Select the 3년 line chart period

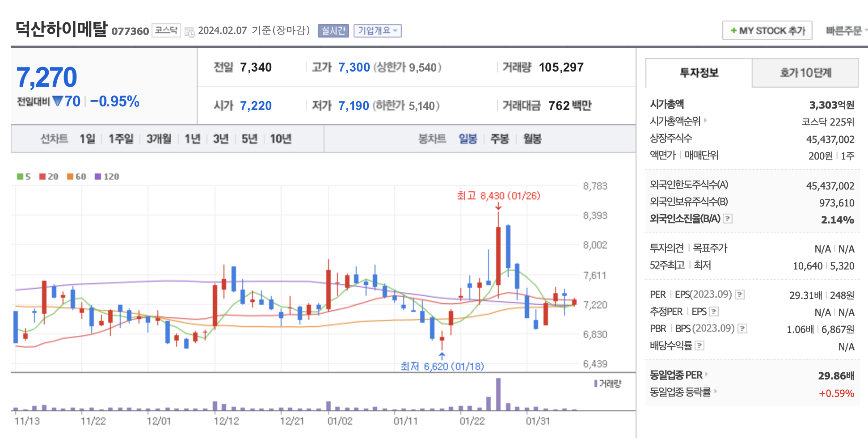tap(221, 139)
